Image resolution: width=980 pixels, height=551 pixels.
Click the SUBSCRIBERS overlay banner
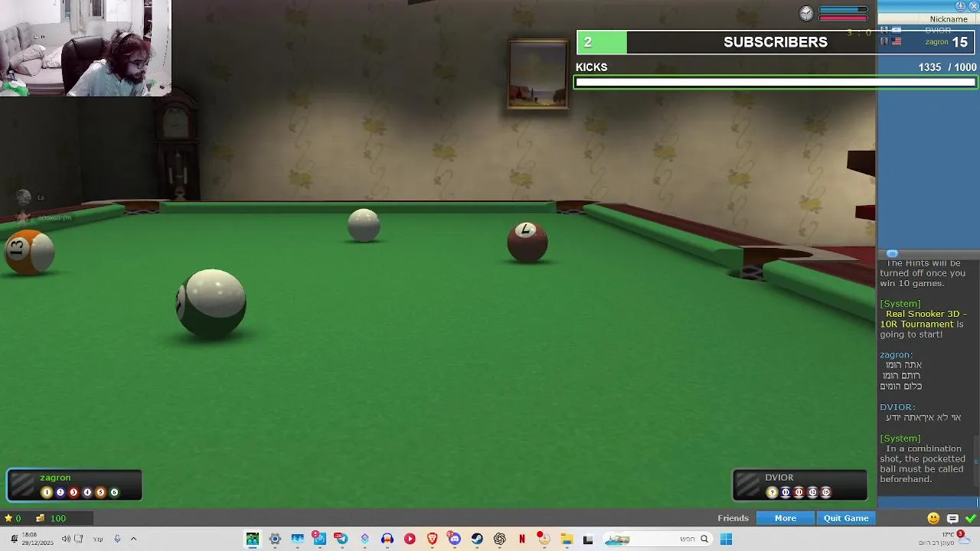pyautogui.click(x=776, y=42)
